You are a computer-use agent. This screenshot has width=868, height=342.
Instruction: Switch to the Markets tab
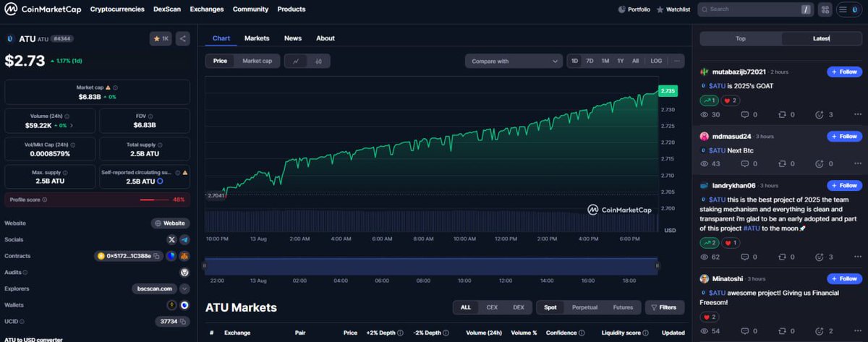(257, 38)
